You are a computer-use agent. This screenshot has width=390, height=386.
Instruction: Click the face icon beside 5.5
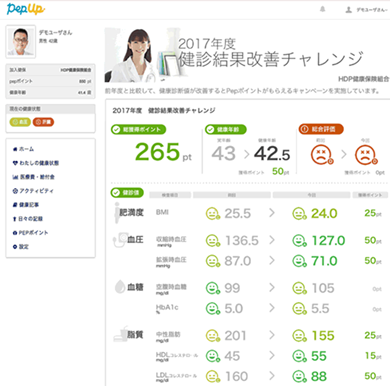click(299, 309)
